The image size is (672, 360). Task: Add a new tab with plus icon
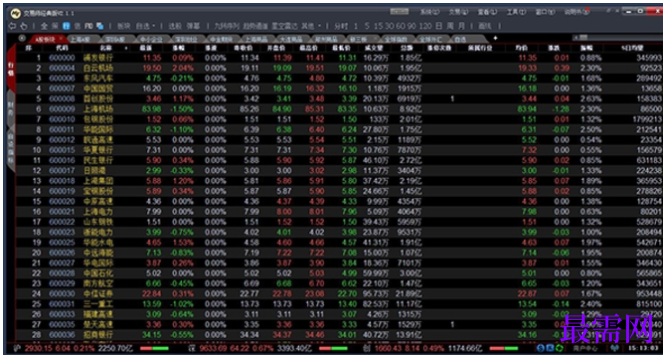[x=495, y=38]
